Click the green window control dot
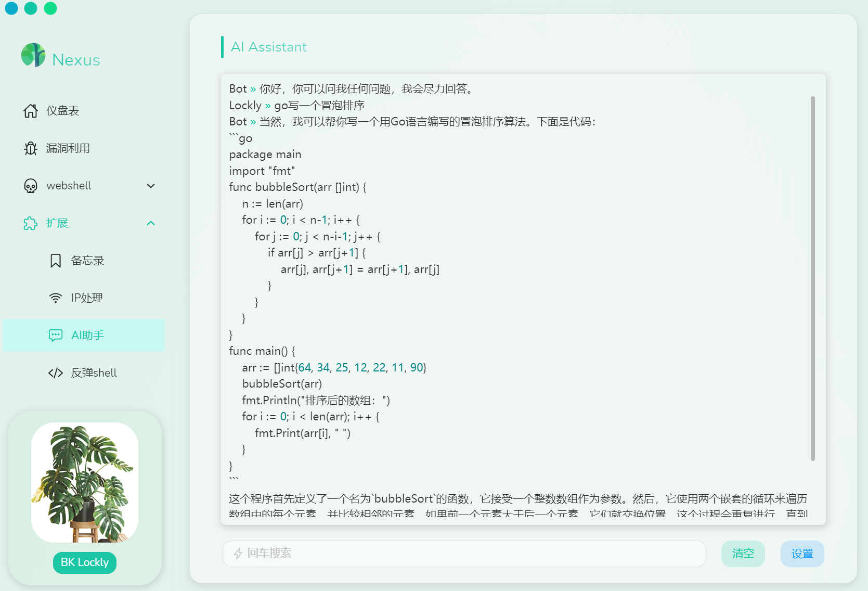 [50, 8]
